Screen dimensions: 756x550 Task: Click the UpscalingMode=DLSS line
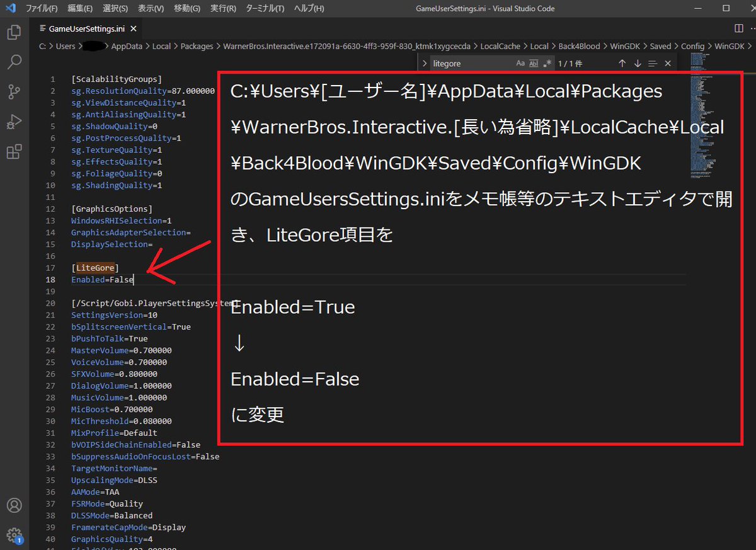coord(114,480)
